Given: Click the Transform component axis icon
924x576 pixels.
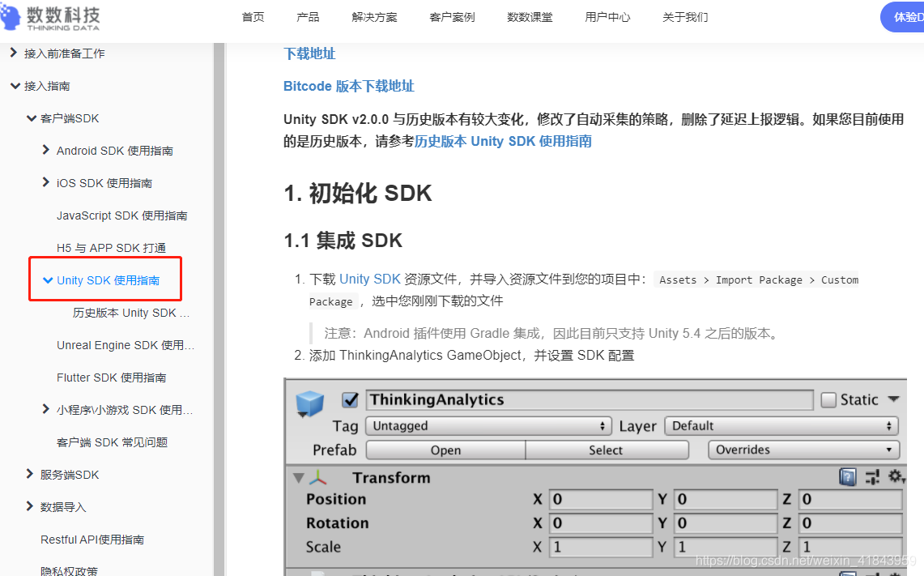Looking at the screenshot, I should (317, 477).
